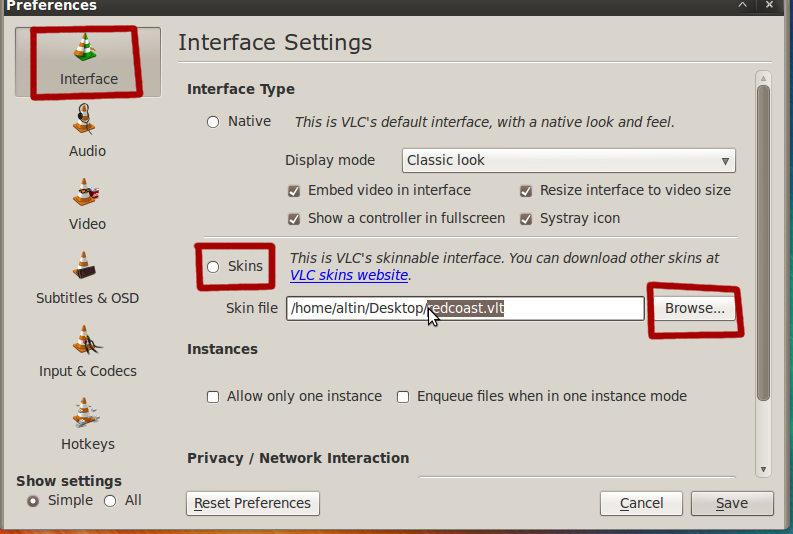The image size is (793, 534).
Task: Click the Skin file path field
Action: [x=465, y=308]
